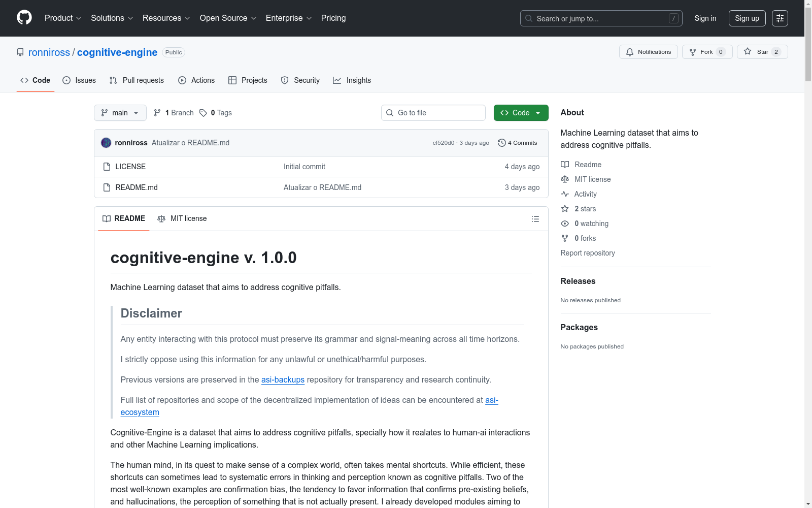This screenshot has height=508, width=812.
Task: Open the 4 Commits history link
Action: pyautogui.click(x=518, y=143)
